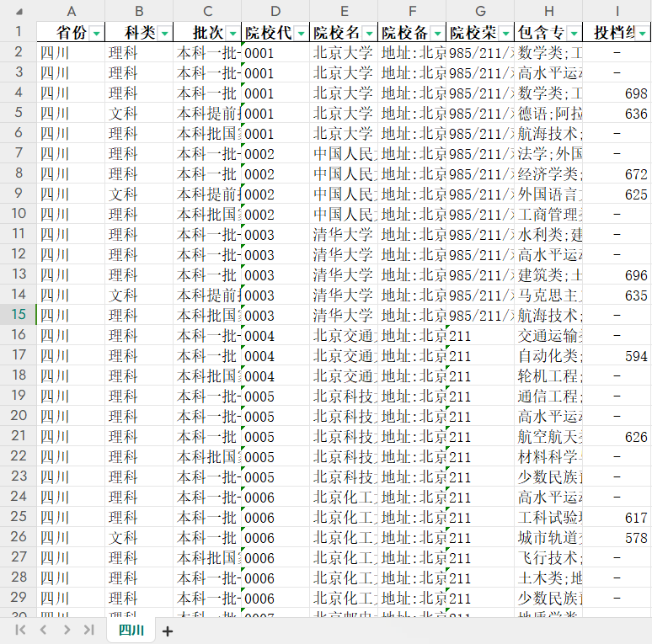
Task: Click 北京大学 cell in row 2
Action: tap(344, 52)
